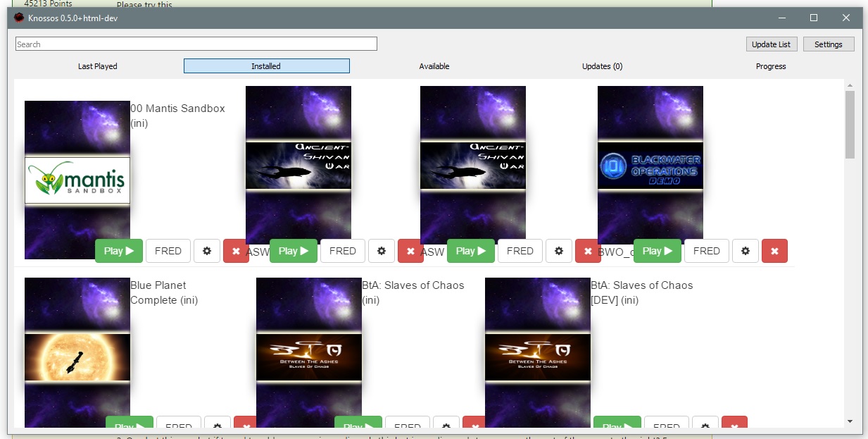868x439 pixels.
Task: Play Blackwater Operations Demo
Action: (658, 251)
